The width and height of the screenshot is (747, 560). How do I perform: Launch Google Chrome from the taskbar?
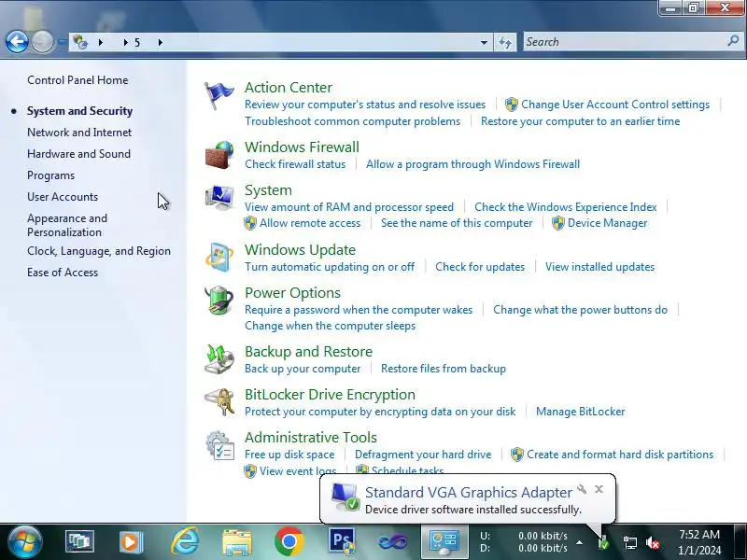click(289, 541)
